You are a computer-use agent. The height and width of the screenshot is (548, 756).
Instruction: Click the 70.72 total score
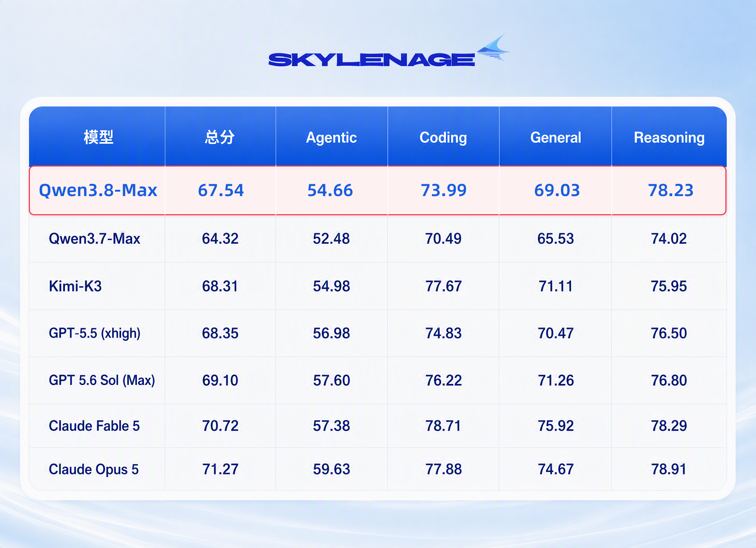point(220,426)
